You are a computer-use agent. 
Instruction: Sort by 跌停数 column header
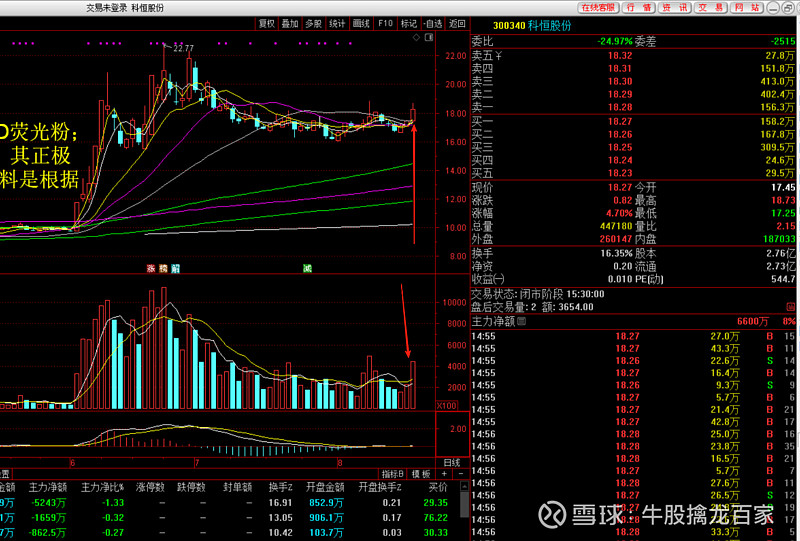click(x=191, y=487)
